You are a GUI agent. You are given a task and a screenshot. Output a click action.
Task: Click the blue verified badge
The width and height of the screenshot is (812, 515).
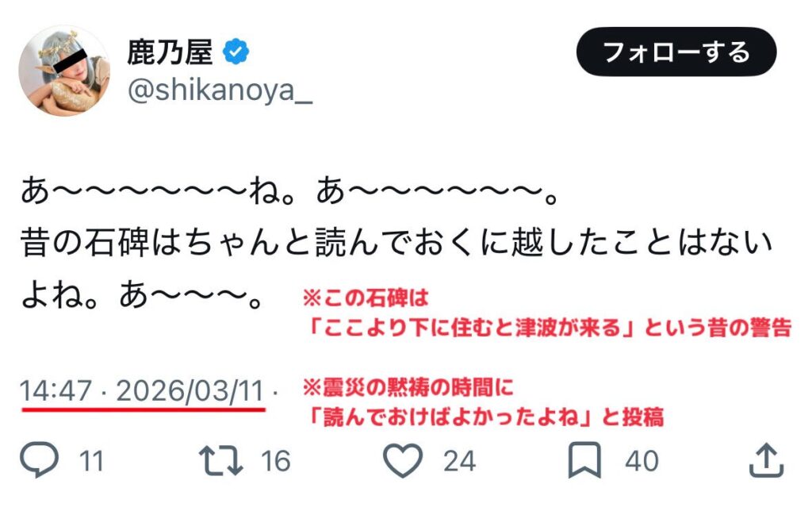tap(237, 52)
